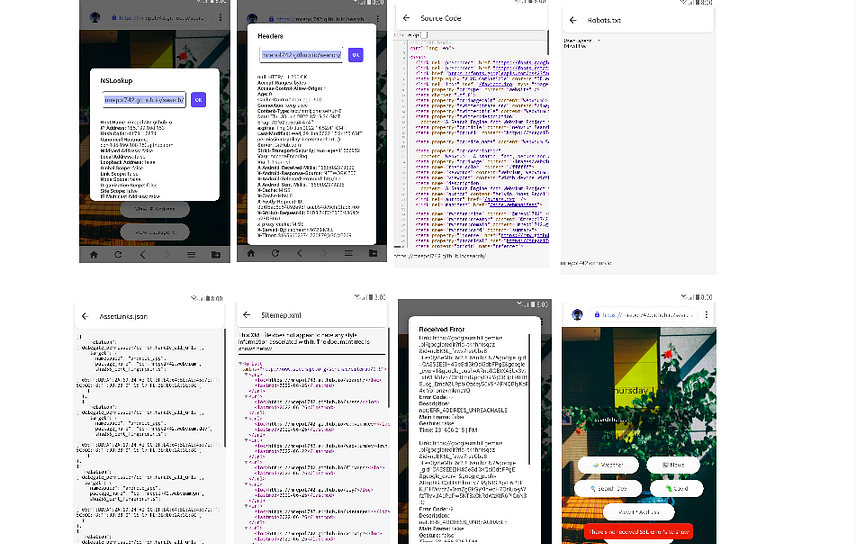
Task: Click the Received Error dialog scrollbar
Action: pos(529,399)
